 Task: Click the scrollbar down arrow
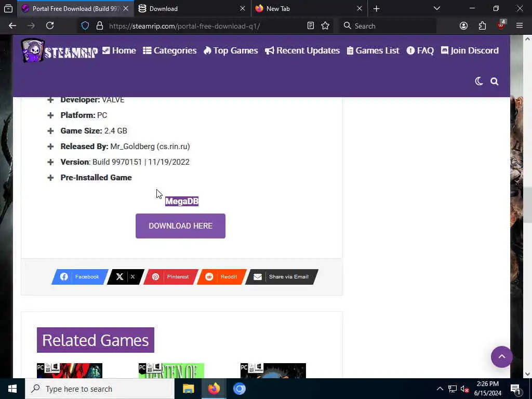(527, 374)
